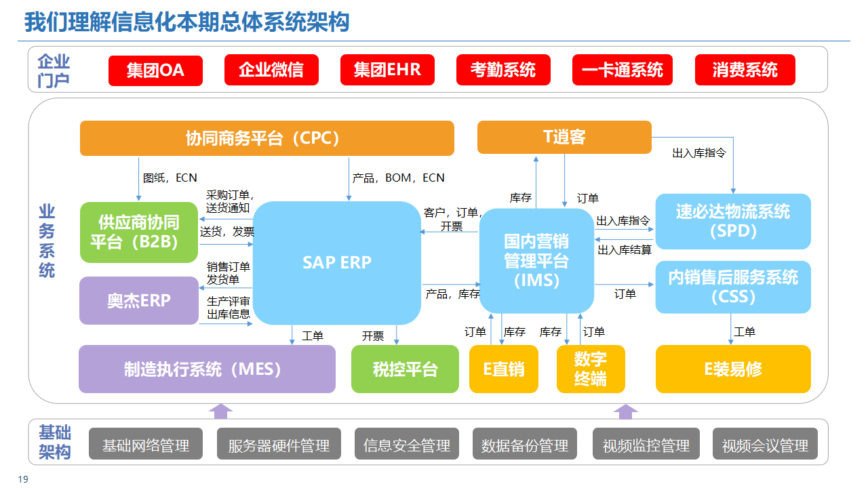Select the 企业门户 section label
868x488 pixels.
click(x=54, y=70)
